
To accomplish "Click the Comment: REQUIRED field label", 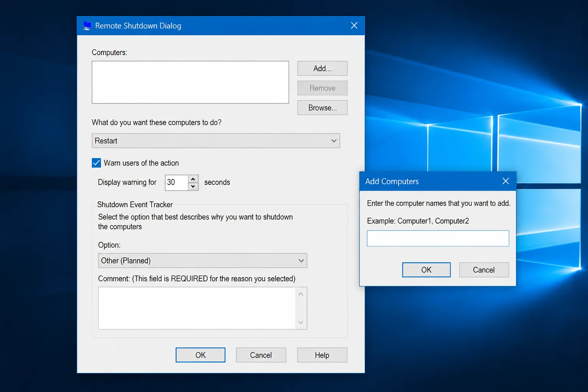I will pyautogui.click(x=197, y=279).
